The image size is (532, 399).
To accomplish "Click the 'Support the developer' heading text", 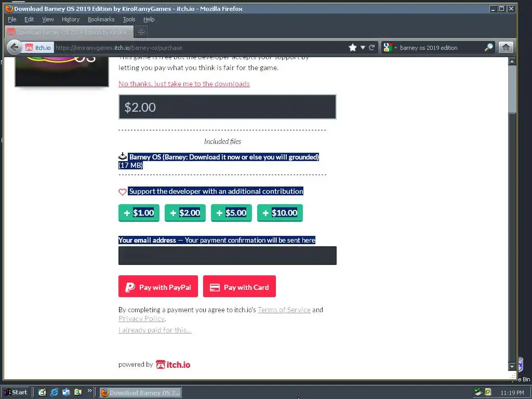I will pyautogui.click(x=216, y=191).
